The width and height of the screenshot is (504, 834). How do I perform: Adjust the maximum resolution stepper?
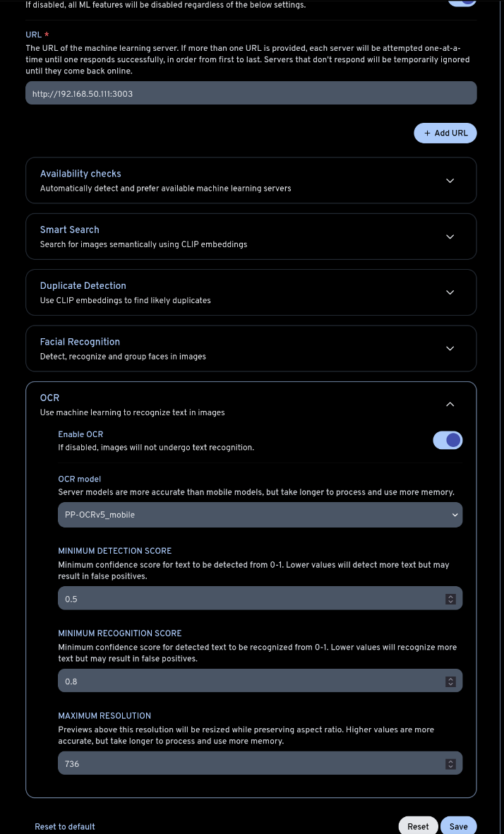click(x=450, y=764)
